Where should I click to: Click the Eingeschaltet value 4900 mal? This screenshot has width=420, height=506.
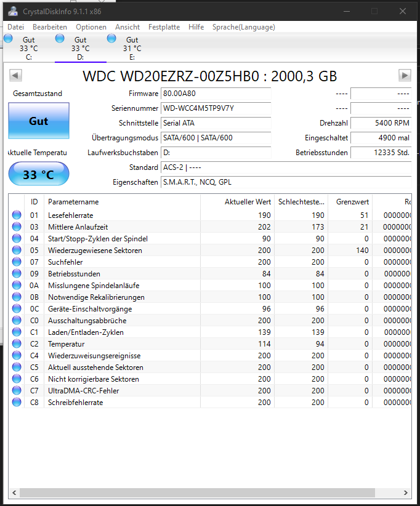pos(381,138)
